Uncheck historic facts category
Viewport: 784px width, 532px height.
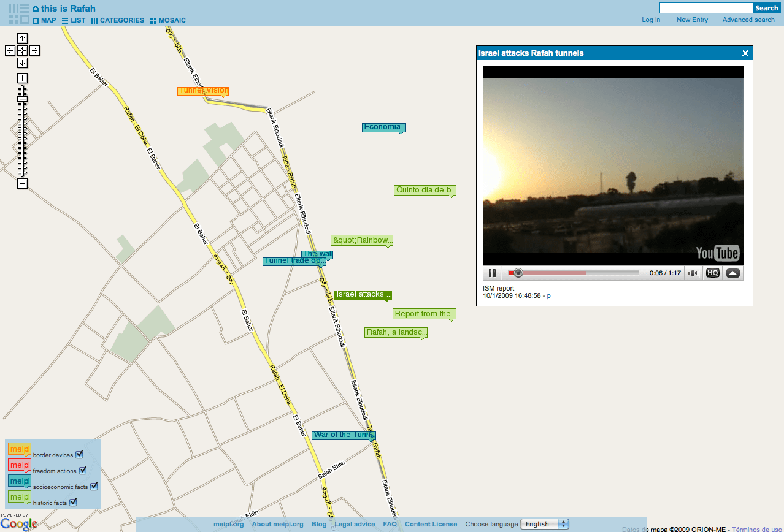click(73, 503)
